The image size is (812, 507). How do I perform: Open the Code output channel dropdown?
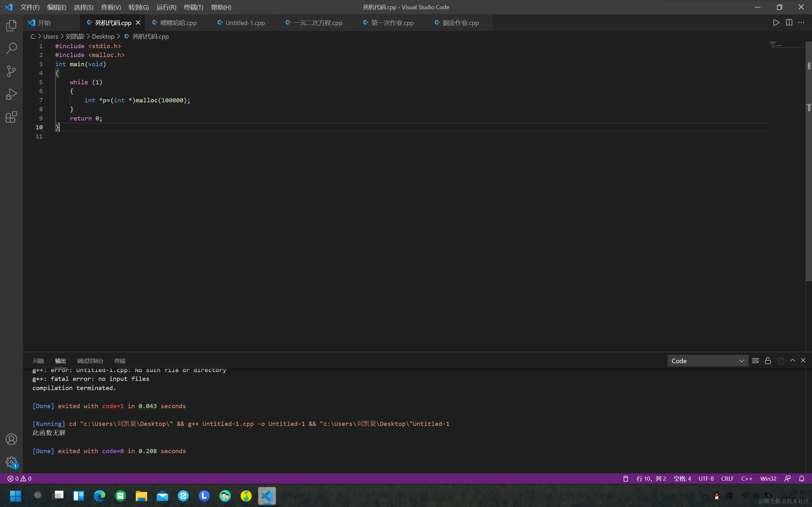[707, 361]
